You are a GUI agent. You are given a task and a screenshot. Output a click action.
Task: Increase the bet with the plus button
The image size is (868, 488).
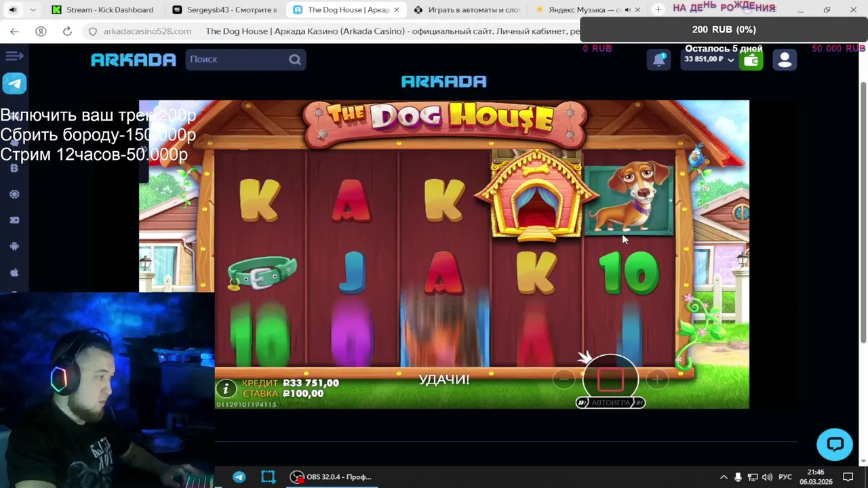(x=656, y=380)
